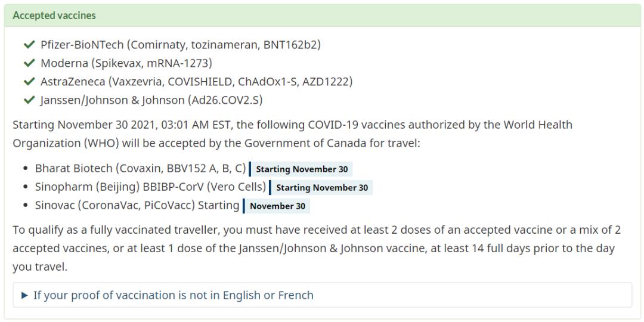Click the AstraZeneca (Vaxzevria, COVISHIELD) entry
The image size is (644, 322).
coord(196,82)
